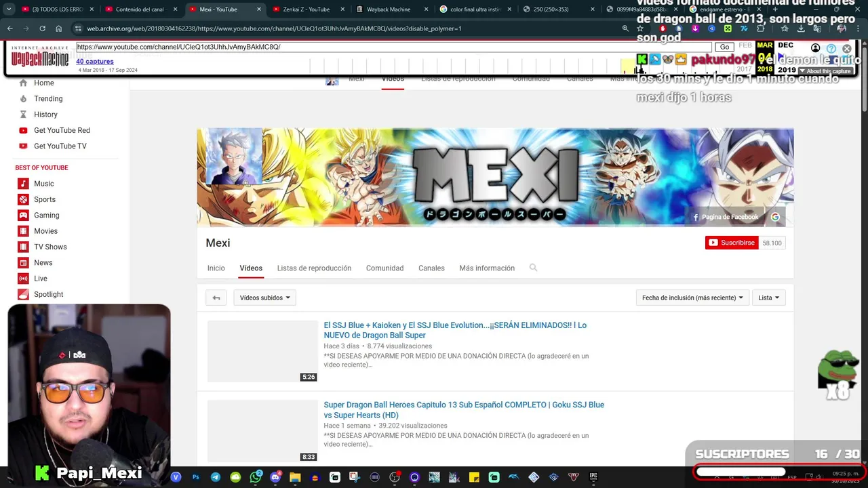The image size is (868, 488).
Task: Click the channel search magnifier icon
Action: tap(533, 268)
